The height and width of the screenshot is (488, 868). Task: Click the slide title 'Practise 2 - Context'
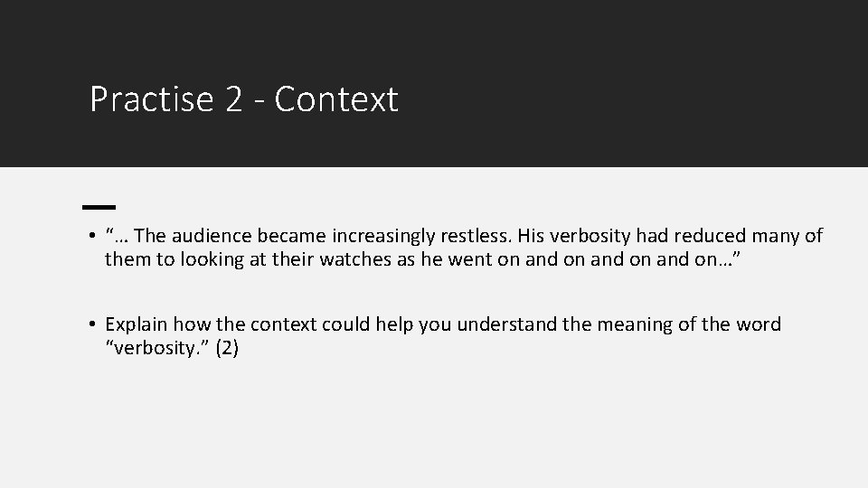(x=243, y=99)
